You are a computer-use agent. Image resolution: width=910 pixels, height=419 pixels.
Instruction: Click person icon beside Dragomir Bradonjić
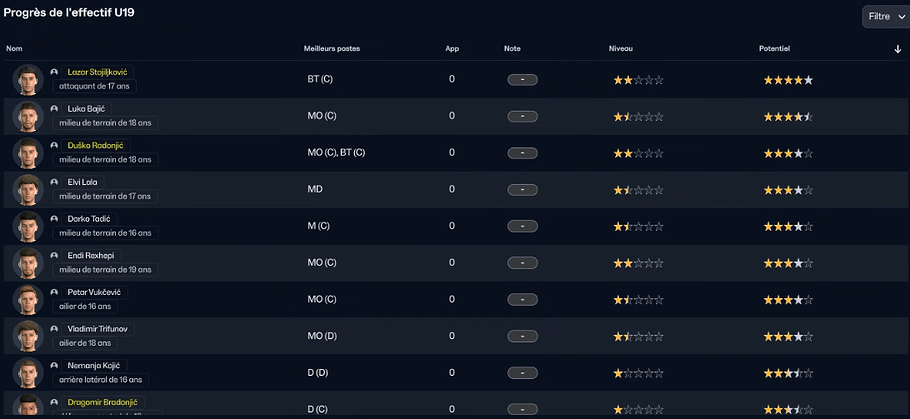54,402
